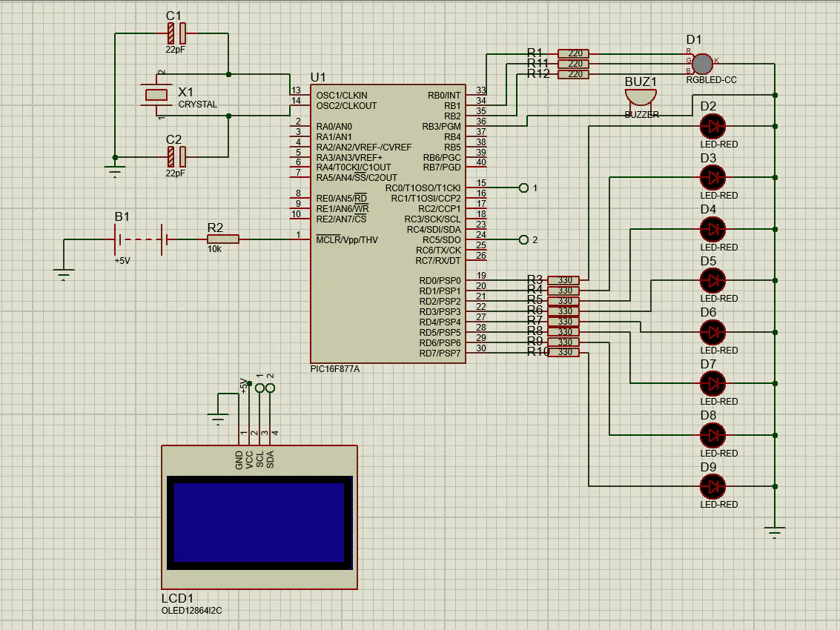The height and width of the screenshot is (630, 840).
Task: Click the RE2/AN7/CS pin label
Action: click(341, 219)
